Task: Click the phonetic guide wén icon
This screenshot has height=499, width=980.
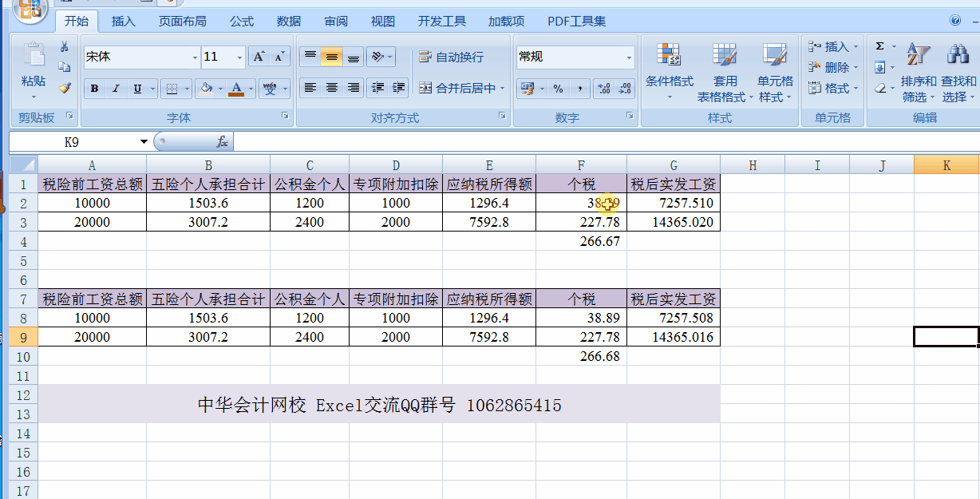Action: tap(271, 89)
